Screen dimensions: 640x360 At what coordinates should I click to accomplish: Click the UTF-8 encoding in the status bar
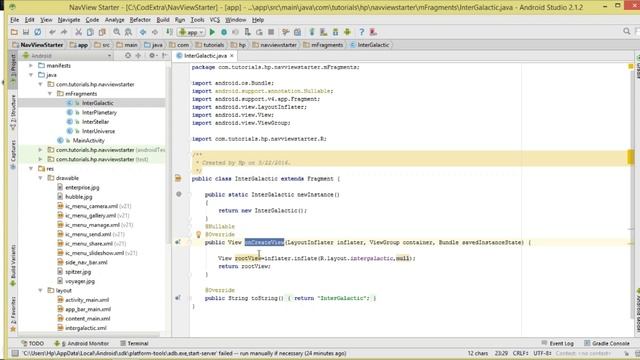[542, 353]
